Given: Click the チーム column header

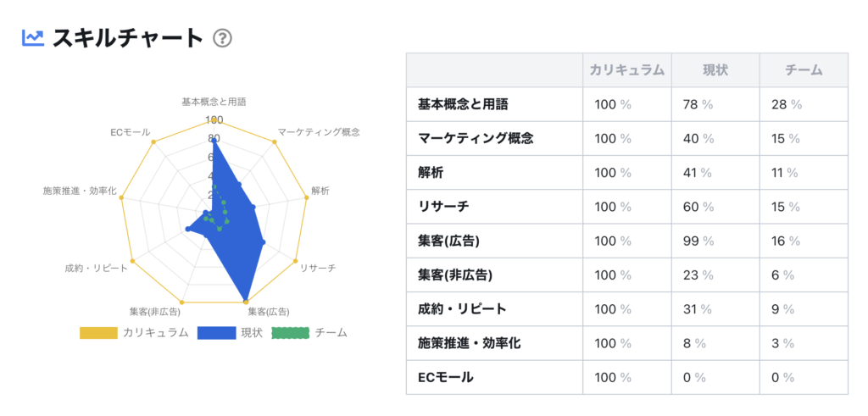Looking at the screenshot, I should pyautogui.click(x=803, y=70).
